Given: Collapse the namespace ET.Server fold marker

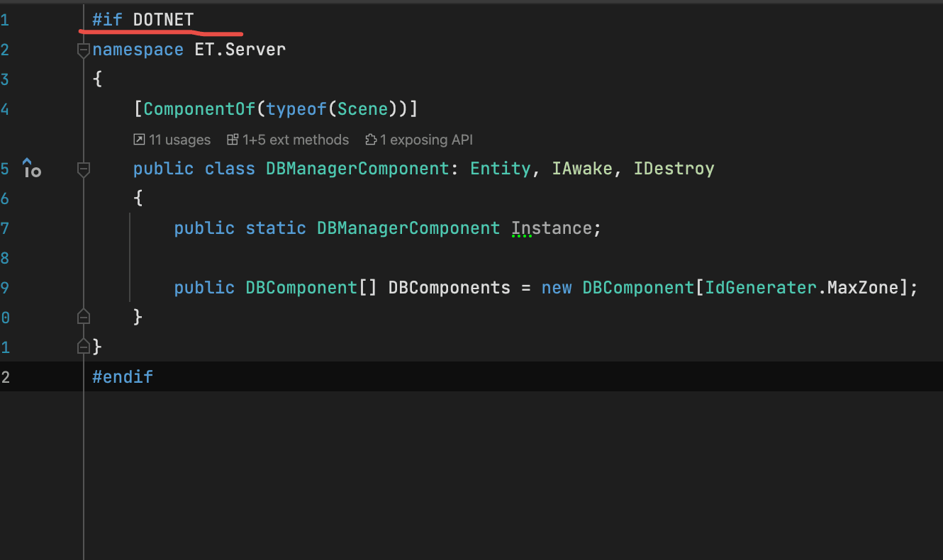Looking at the screenshot, I should point(83,50).
